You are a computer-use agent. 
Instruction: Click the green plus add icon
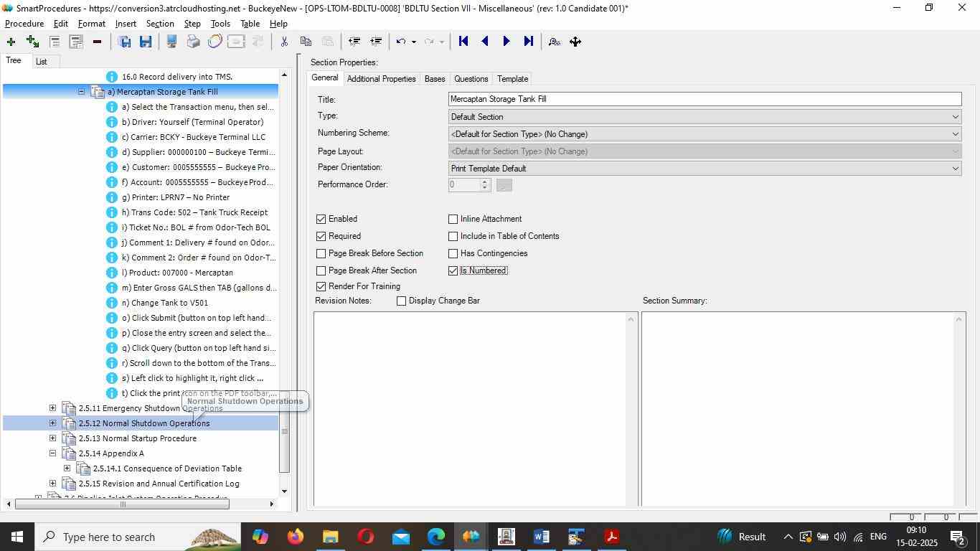(11, 42)
